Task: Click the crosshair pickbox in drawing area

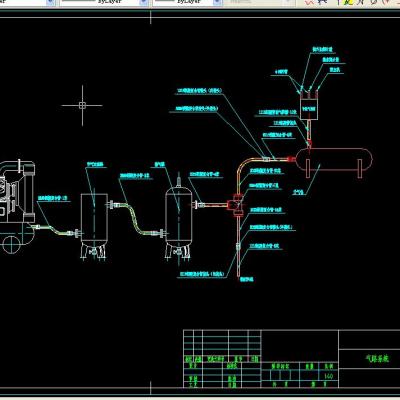Action: [82, 105]
